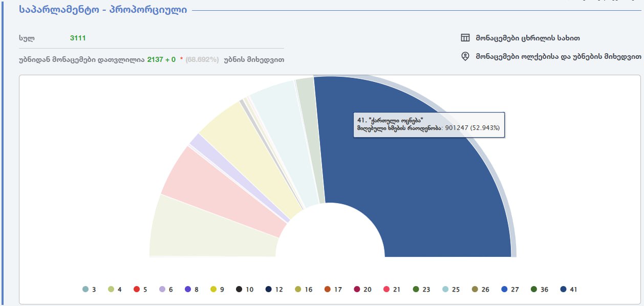The height and width of the screenshot is (306, 644).
Task: Toggle red legend entry number 5
Action: pyautogui.click(x=140, y=289)
